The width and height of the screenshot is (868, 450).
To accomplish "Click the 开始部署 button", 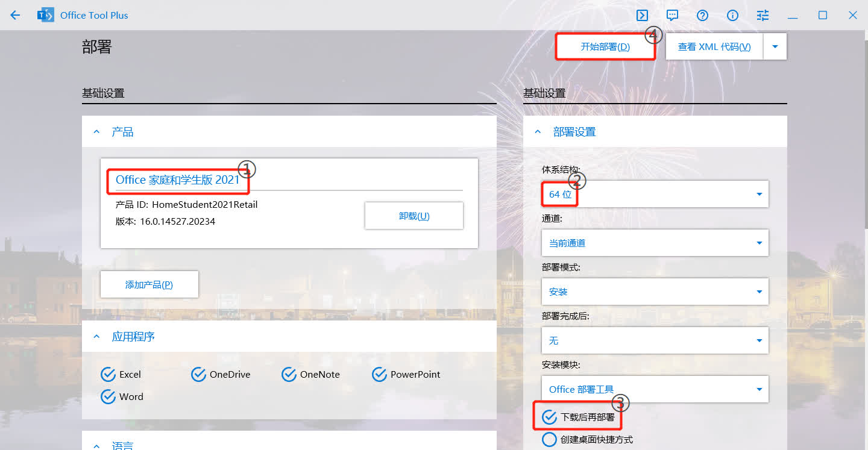I will [x=605, y=46].
